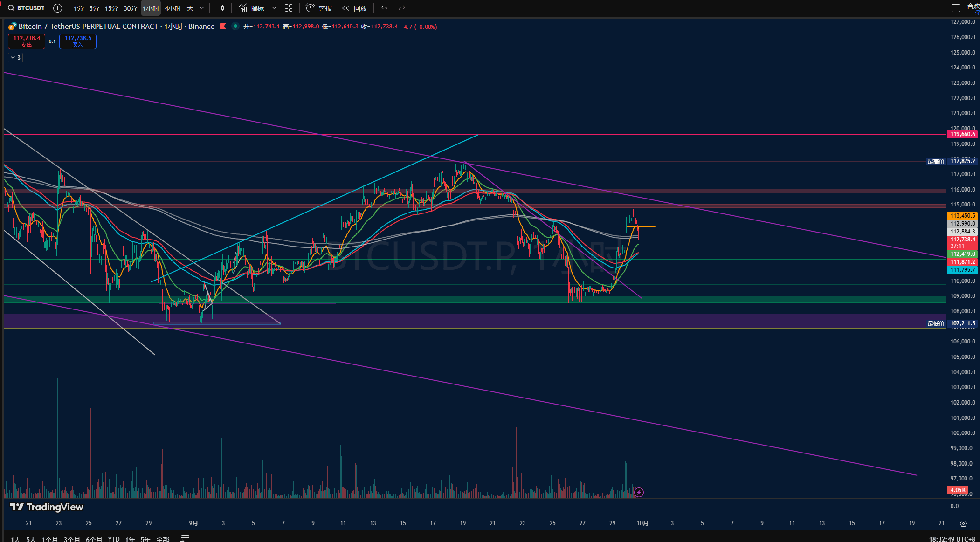This screenshot has height=542, width=980.
Task: Click the red 卖出 sell button
Action: coord(27,41)
